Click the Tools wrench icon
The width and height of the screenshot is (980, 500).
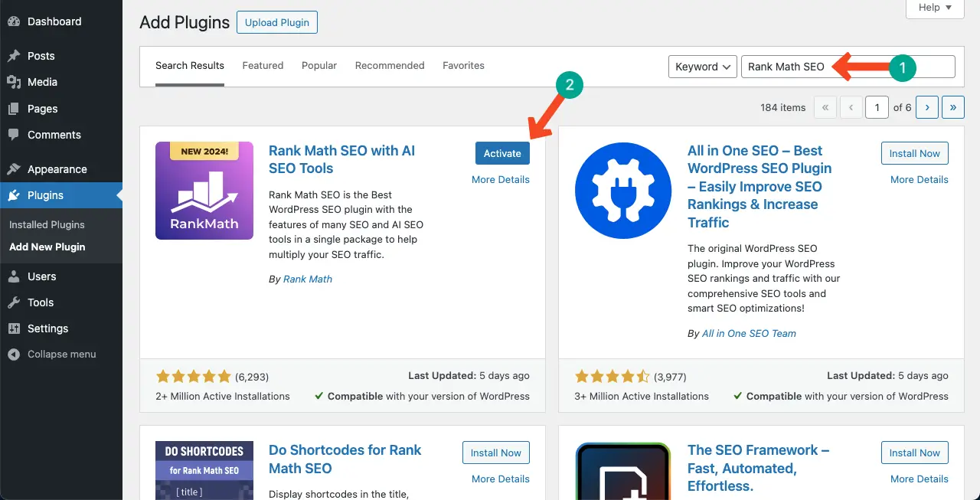click(x=14, y=302)
